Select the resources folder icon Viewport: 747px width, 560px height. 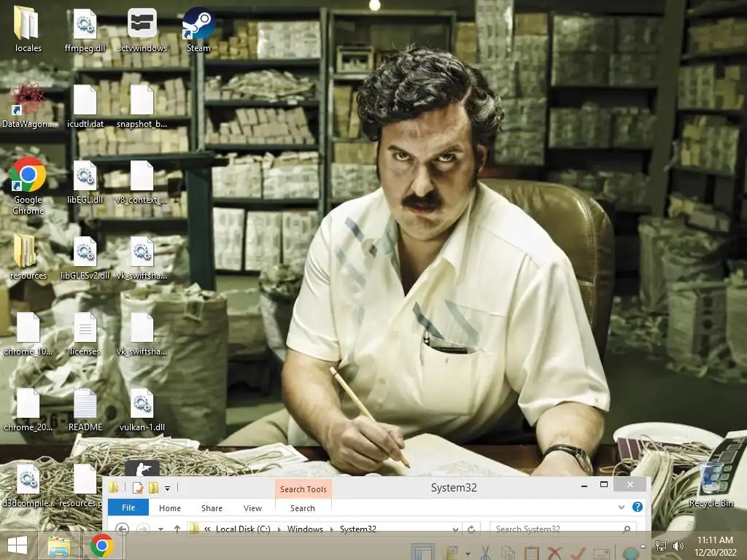click(28, 257)
